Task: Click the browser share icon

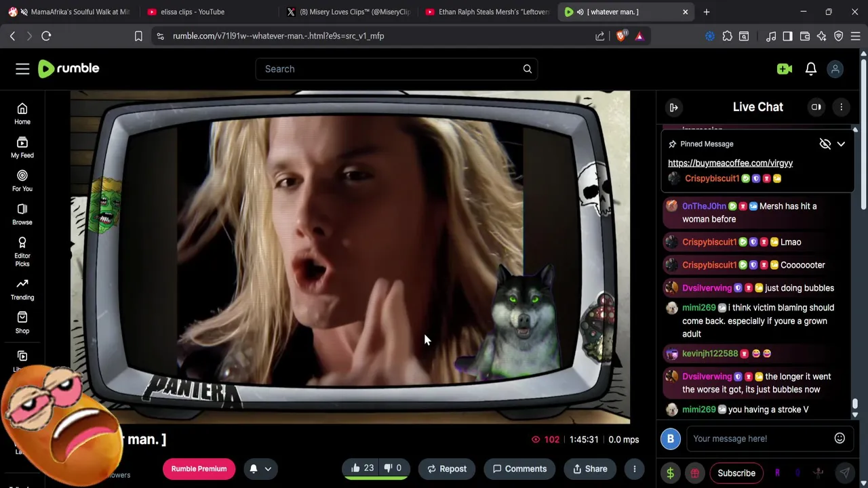Action: pyautogui.click(x=600, y=36)
